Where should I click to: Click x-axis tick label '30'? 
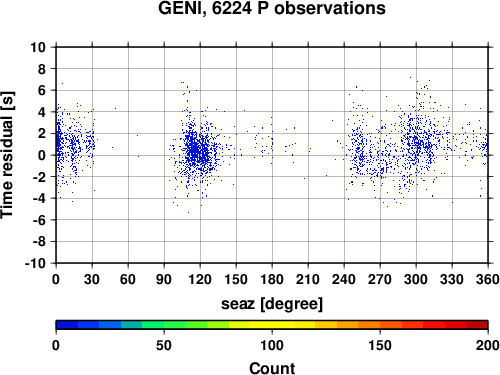click(92, 279)
